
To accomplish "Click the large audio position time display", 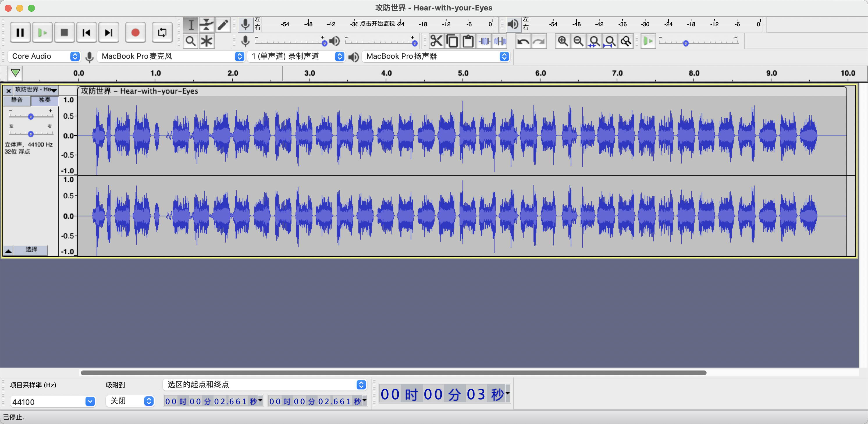I will point(442,394).
